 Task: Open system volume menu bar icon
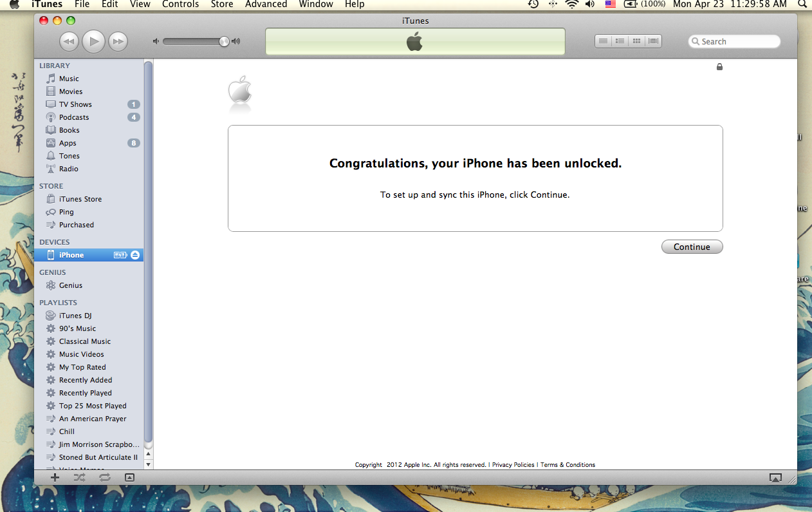click(x=591, y=5)
